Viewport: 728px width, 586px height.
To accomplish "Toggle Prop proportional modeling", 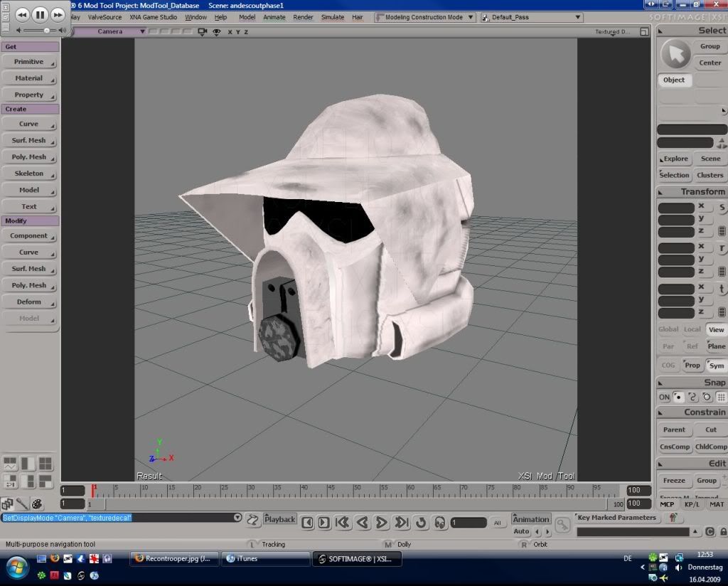I will tap(692, 366).
